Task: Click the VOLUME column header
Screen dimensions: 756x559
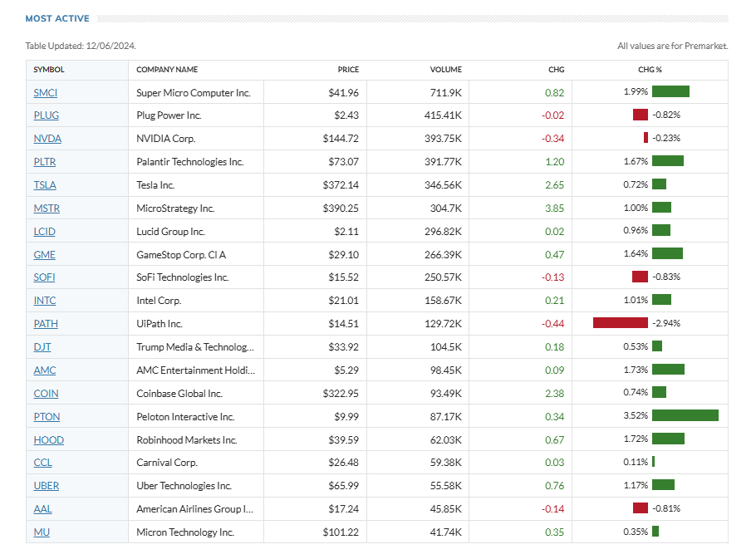Action: tap(446, 70)
